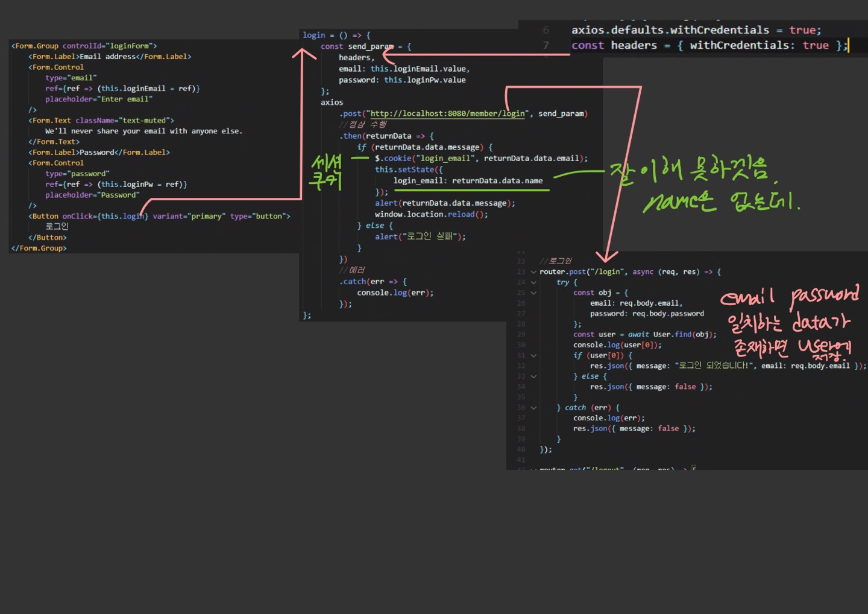
Task: Click the console.log(user[0]) line
Action: [617, 345]
